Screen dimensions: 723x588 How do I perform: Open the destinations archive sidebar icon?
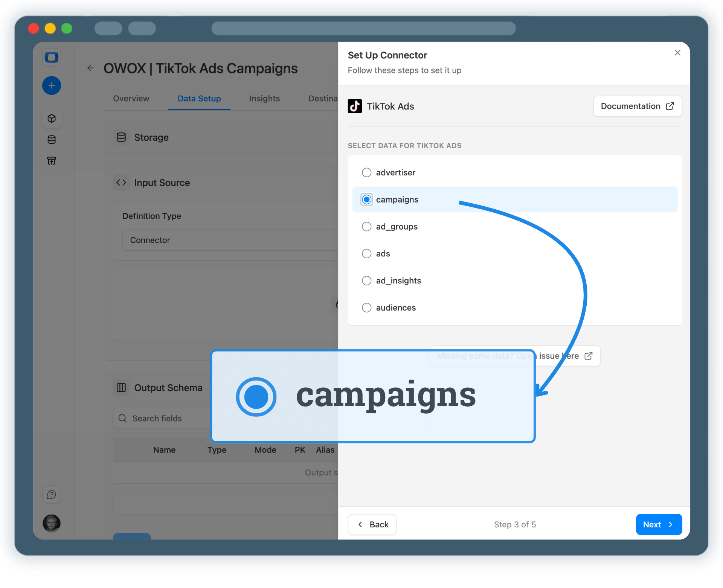tap(52, 161)
